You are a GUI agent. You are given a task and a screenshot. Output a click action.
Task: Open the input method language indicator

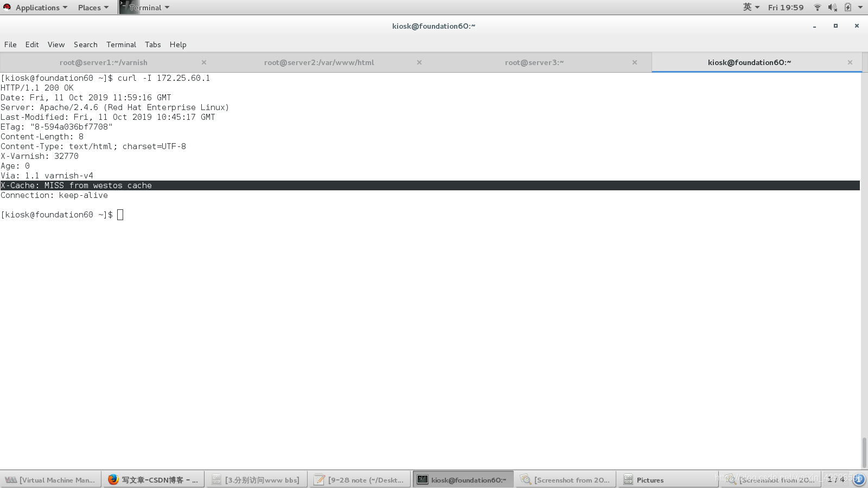point(751,7)
